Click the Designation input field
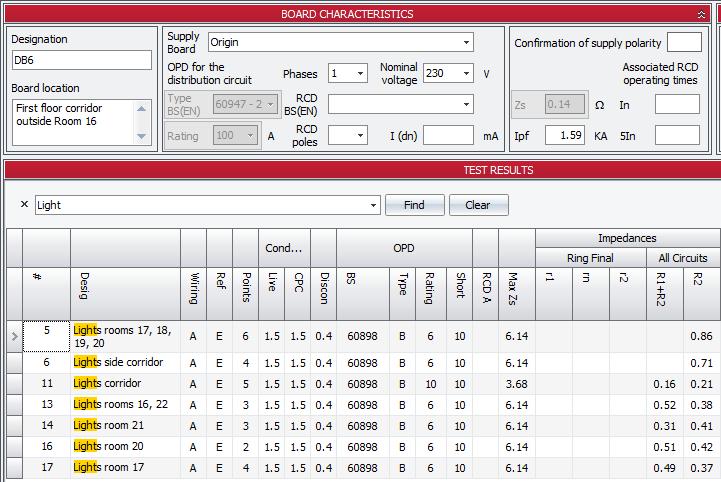 coord(81,60)
